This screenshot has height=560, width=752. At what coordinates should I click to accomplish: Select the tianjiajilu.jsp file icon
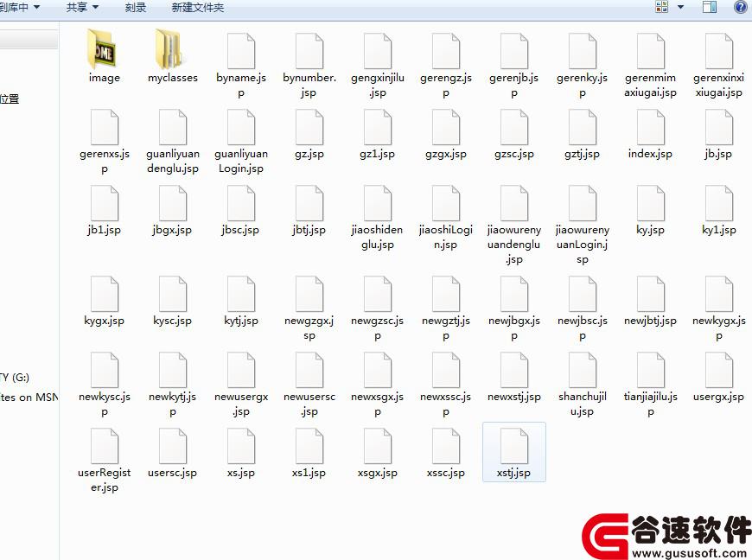point(650,370)
